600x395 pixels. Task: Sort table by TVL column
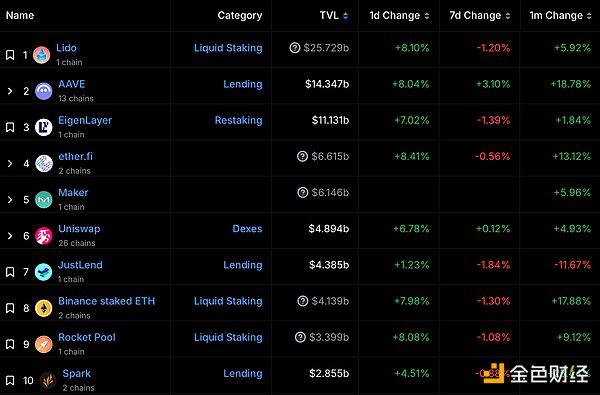click(x=334, y=16)
